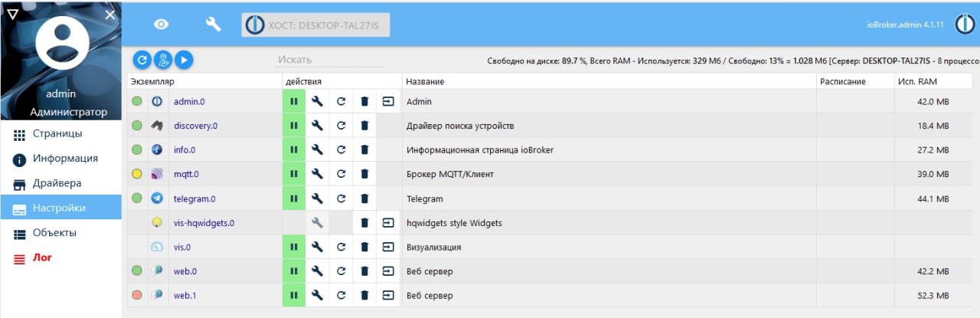Open the Информация menu item
980x318 pixels.
tap(60, 159)
